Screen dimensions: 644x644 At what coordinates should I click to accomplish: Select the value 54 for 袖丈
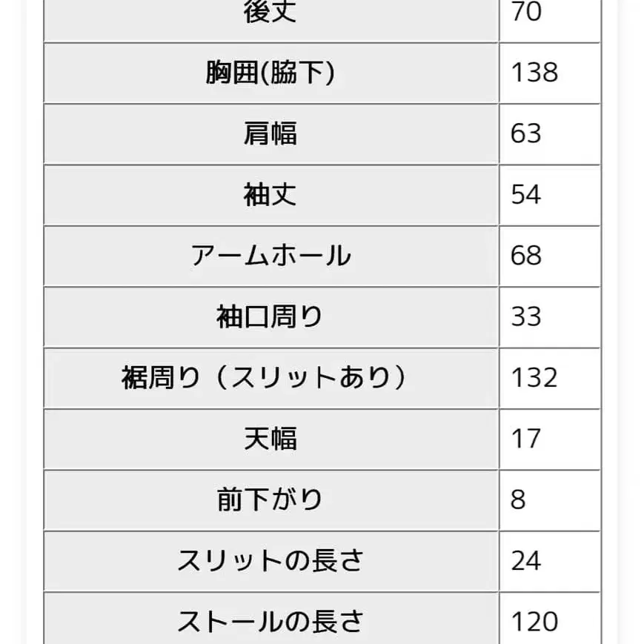click(525, 195)
